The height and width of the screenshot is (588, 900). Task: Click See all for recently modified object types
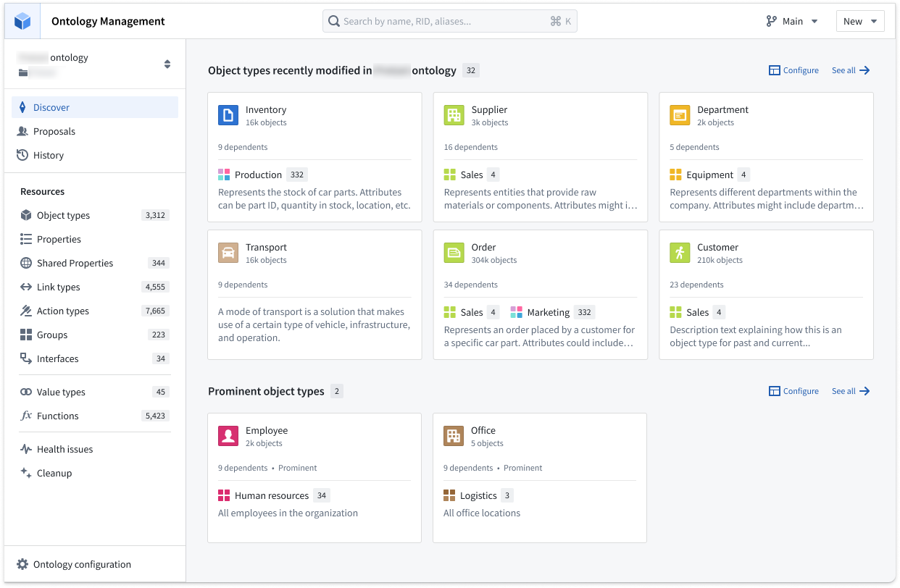click(851, 70)
